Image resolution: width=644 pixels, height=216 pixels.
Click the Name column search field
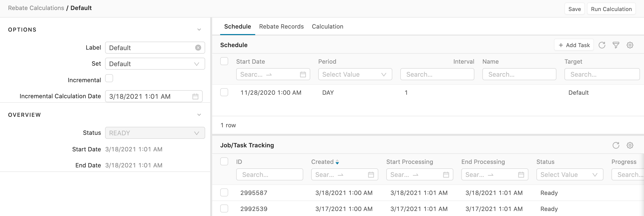[x=519, y=74]
